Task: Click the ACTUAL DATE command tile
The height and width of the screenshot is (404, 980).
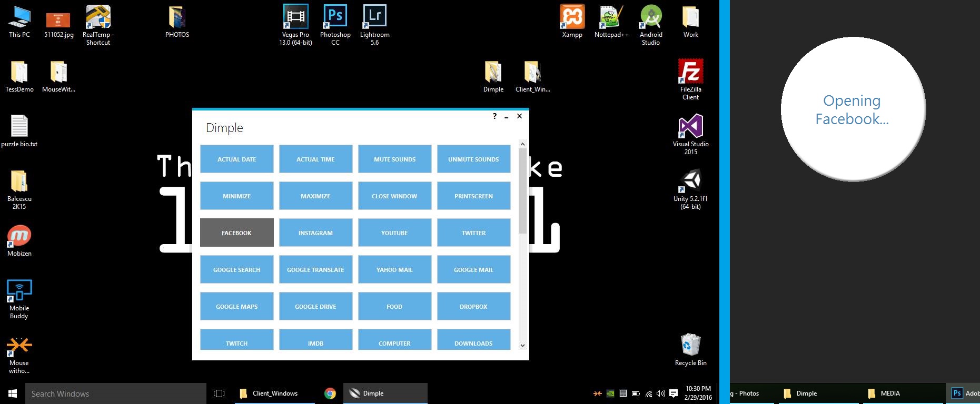Action: (237, 159)
